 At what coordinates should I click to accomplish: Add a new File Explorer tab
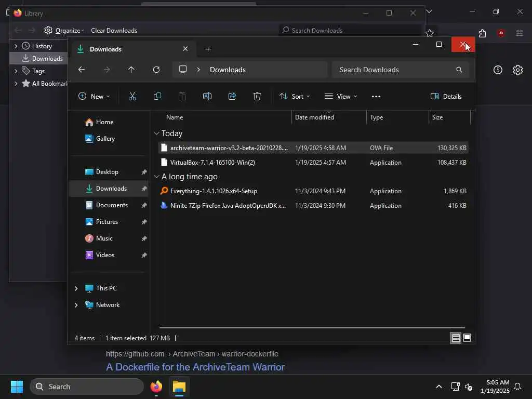(x=208, y=49)
